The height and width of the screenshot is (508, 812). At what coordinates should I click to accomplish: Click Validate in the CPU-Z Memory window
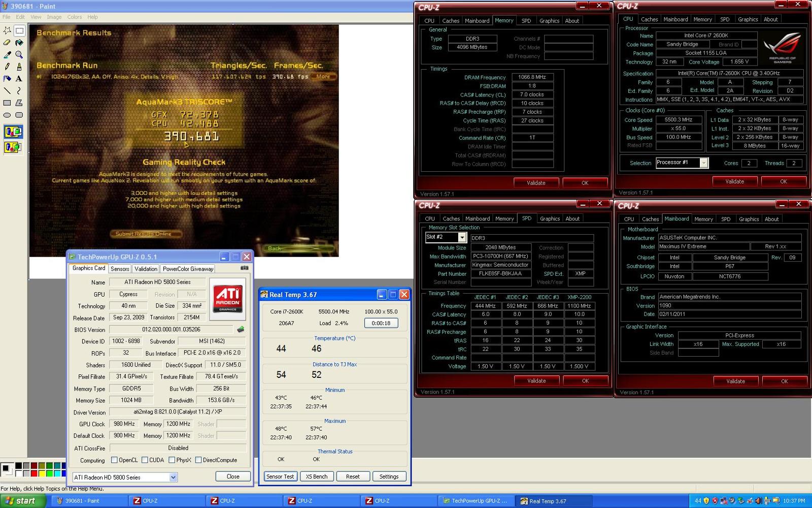(x=536, y=183)
